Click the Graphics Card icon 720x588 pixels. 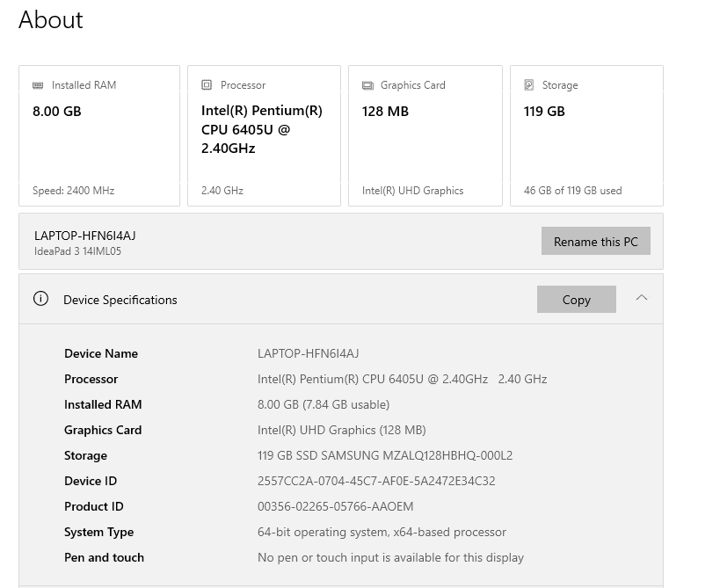(x=367, y=85)
